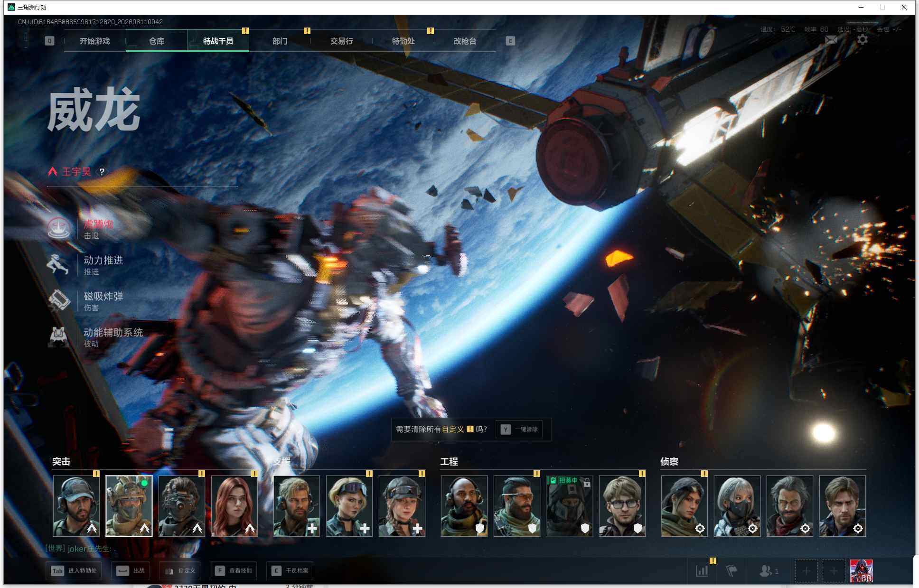The image size is (919, 588).
Task: Click the Q key previous-tab icon
Action: (49, 41)
